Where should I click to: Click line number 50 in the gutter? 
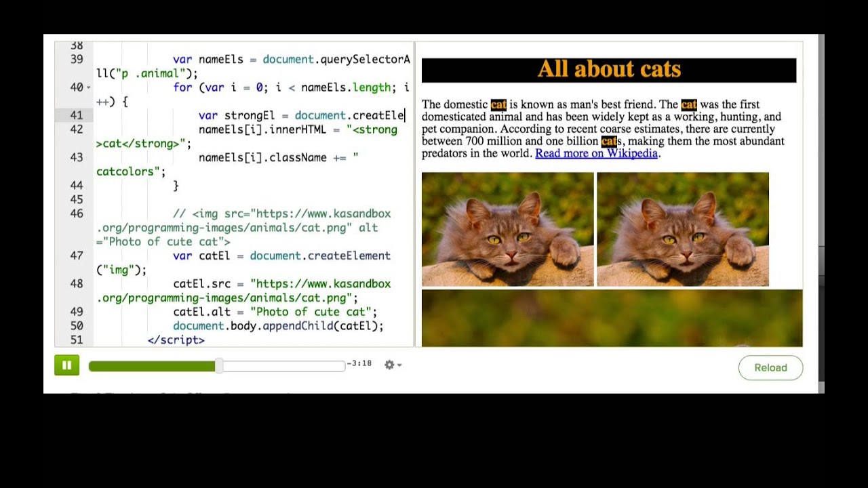(76, 326)
